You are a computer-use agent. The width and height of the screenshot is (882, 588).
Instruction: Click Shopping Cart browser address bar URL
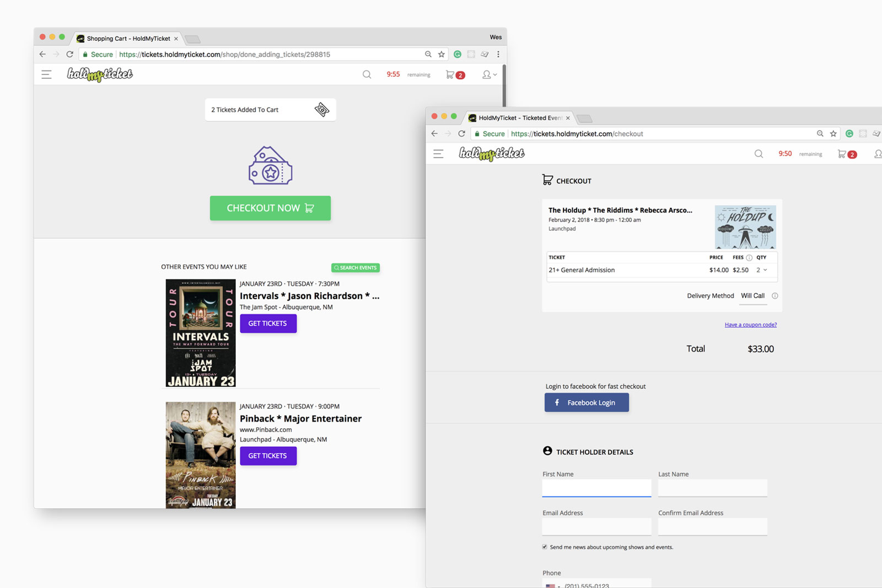coord(224,55)
